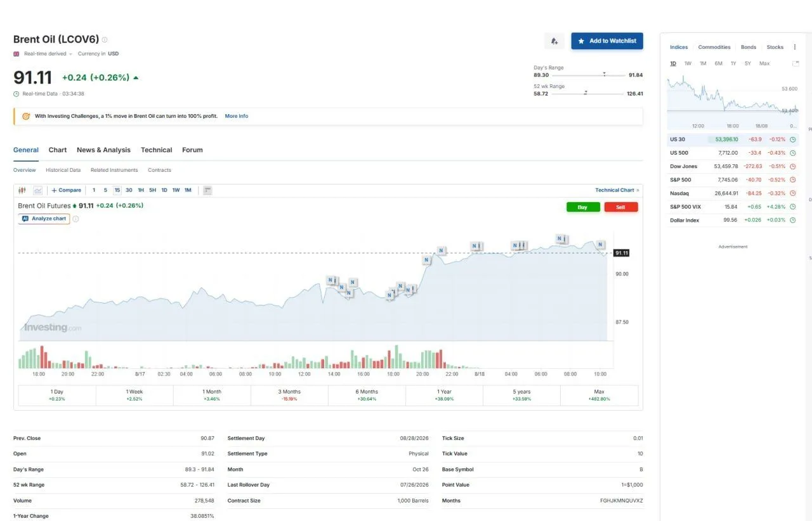Image resolution: width=812 pixels, height=521 pixels.
Task: Go to the Forum tab
Action: point(192,150)
